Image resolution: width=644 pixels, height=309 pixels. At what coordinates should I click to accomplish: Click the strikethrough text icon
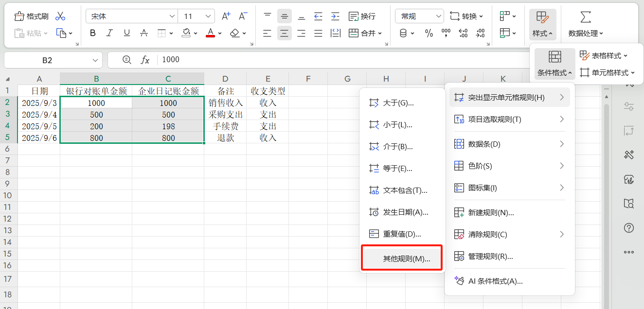tap(144, 33)
